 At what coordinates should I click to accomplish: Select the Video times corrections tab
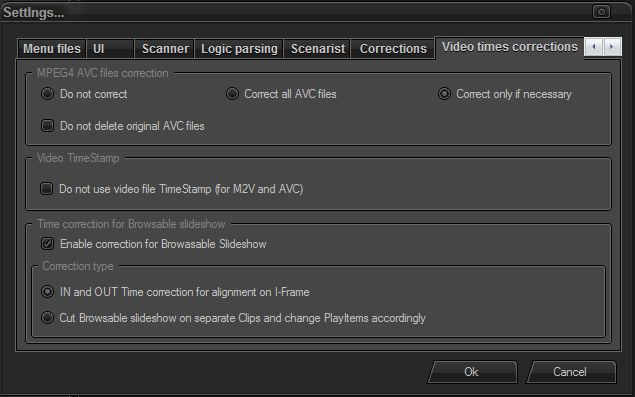coord(509,47)
